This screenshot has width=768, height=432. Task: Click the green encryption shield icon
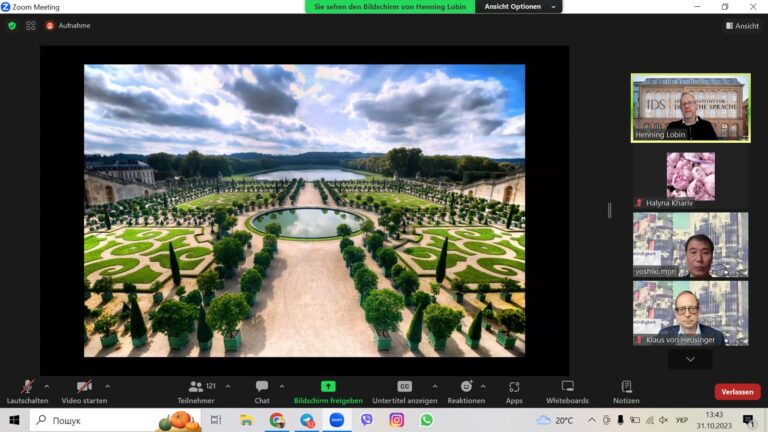pos(12,25)
